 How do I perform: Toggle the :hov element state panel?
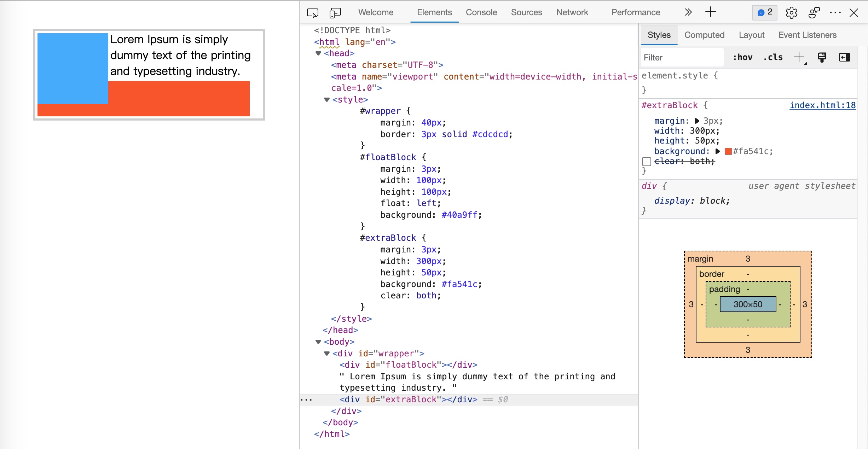pos(742,57)
